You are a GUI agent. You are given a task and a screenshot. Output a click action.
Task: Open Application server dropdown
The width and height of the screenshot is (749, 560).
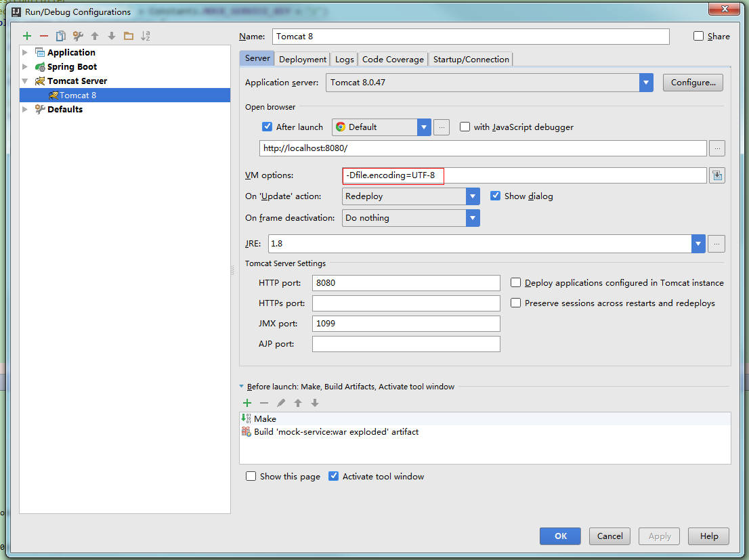[x=646, y=83]
